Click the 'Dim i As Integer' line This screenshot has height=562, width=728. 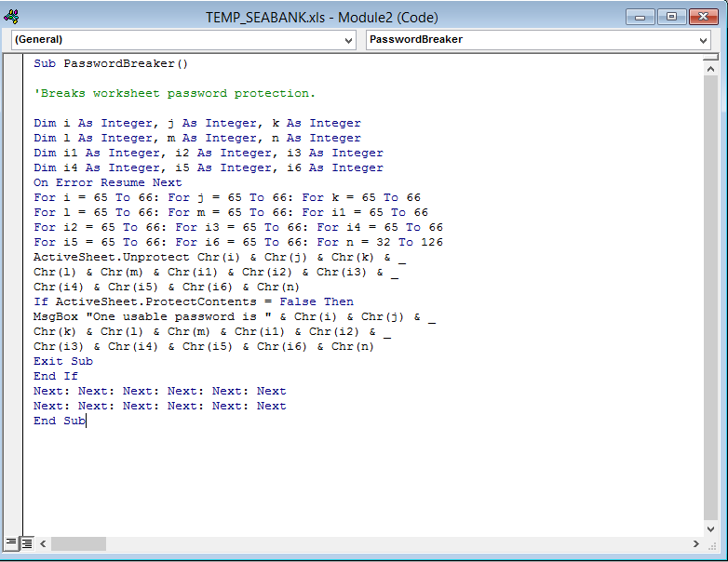(196, 123)
